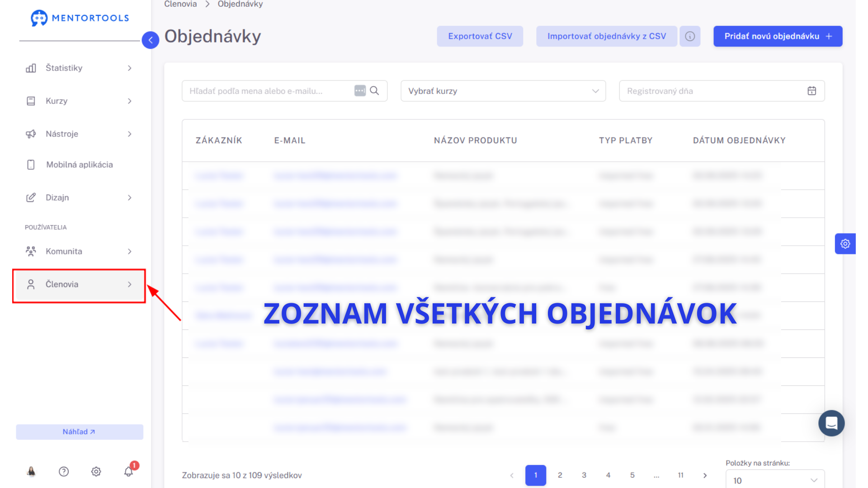Go to page 2 of results
The image size is (868, 488).
[x=560, y=475]
